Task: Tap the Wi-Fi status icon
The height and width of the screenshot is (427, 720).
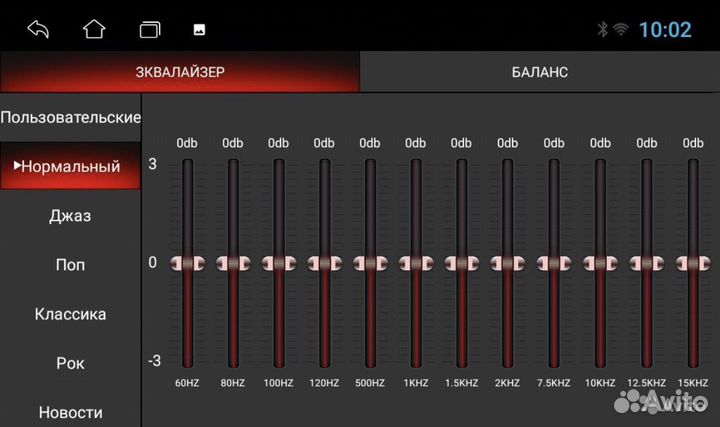Action: tap(621, 29)
